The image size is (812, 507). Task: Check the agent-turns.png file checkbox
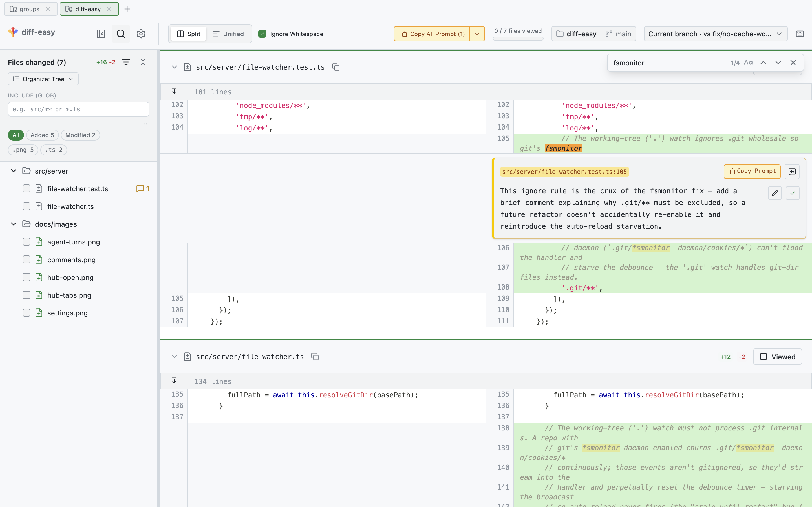point(27,242)
